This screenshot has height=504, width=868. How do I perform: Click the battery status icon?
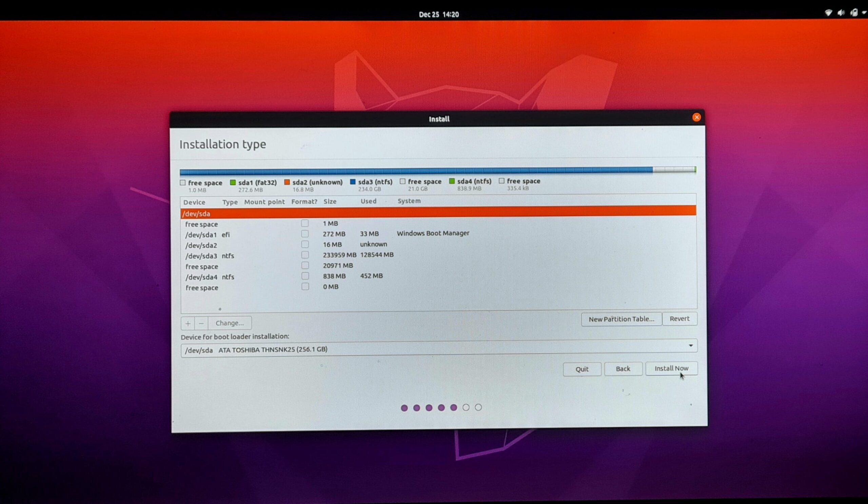[853, 13]
